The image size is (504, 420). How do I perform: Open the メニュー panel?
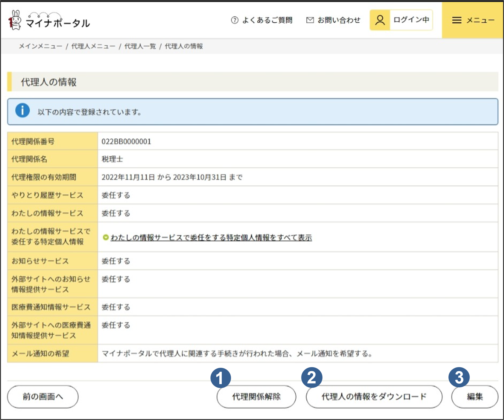pyautogui.click(x=472, y=20)
